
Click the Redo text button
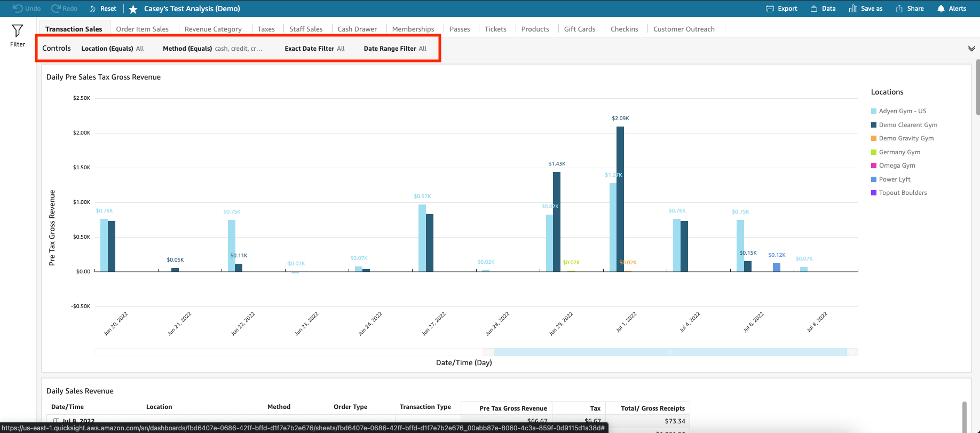70,9
